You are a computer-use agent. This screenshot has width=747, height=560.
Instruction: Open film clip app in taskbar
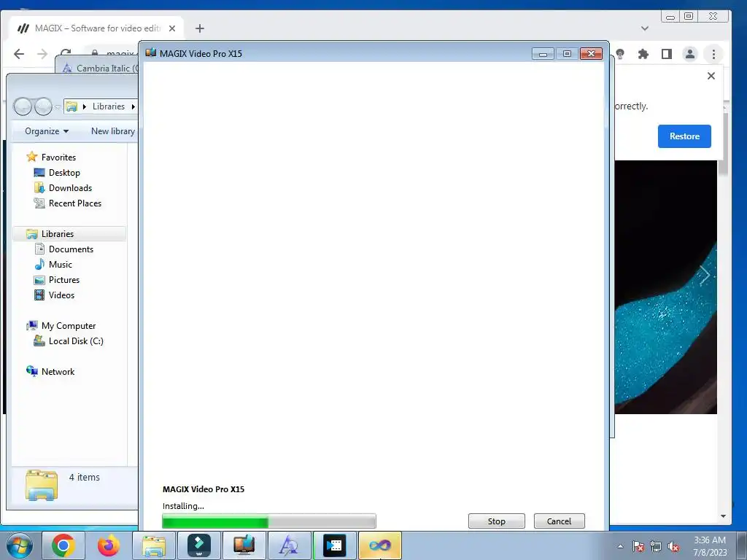[334, 545]
